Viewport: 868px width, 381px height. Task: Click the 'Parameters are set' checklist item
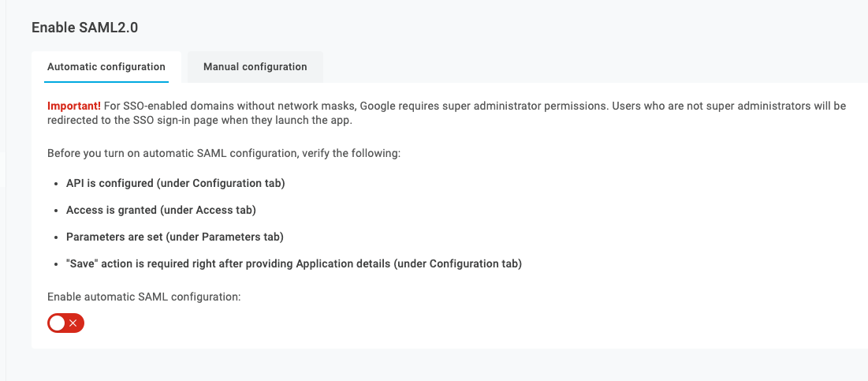[x=175, y=237]
